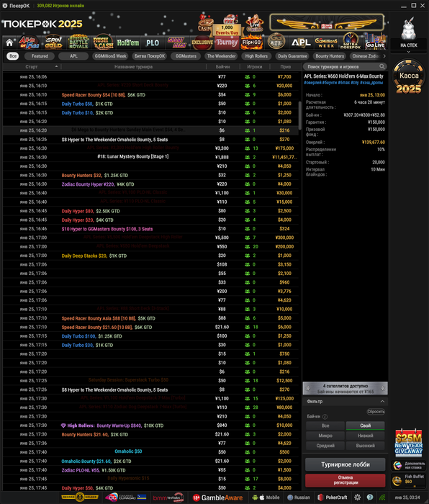Open the Mystery Battle Royale icon
The width and height of the screenshot is (429, 504).
click(78, 42)
